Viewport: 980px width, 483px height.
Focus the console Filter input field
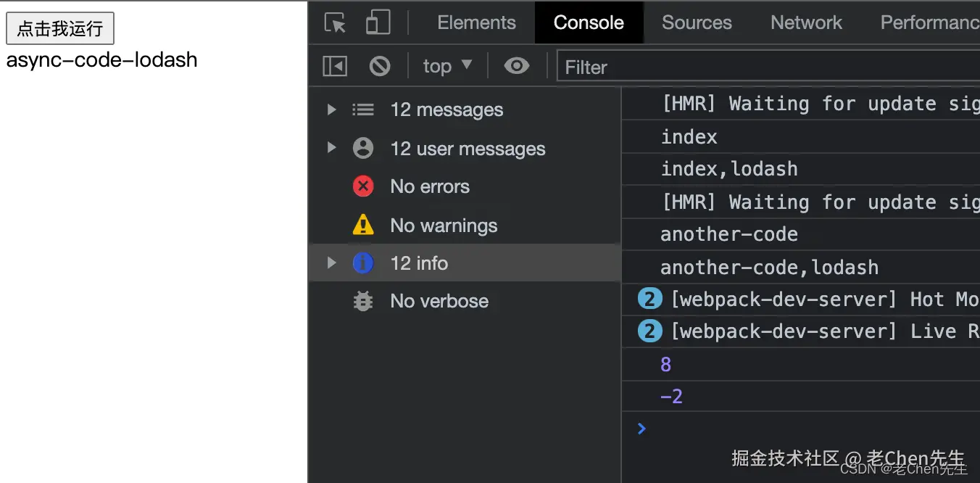[x=768, y=67]
